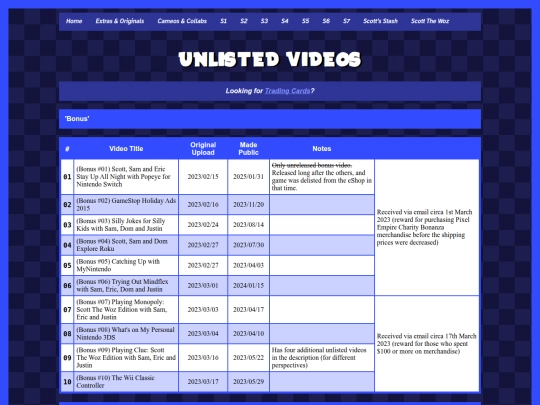Click public date 2023/11/20

pos(248,205)
